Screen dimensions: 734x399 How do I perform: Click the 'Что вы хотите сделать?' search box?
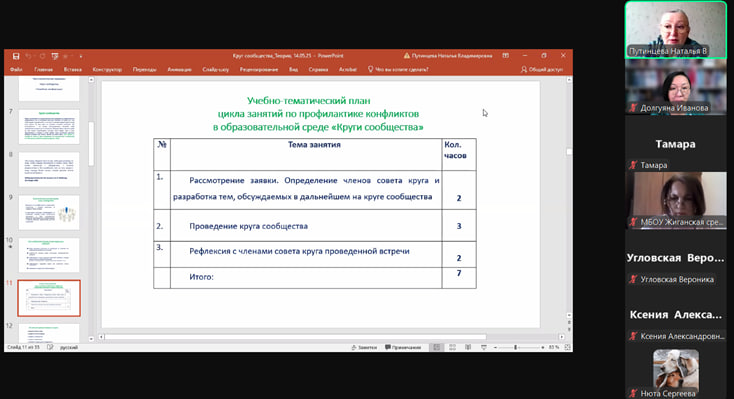(x=398, y=69)
